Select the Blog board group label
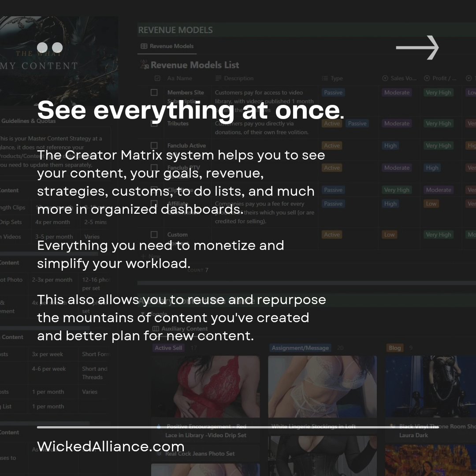Viewport: 476px width, 476px height. [394, 348]
